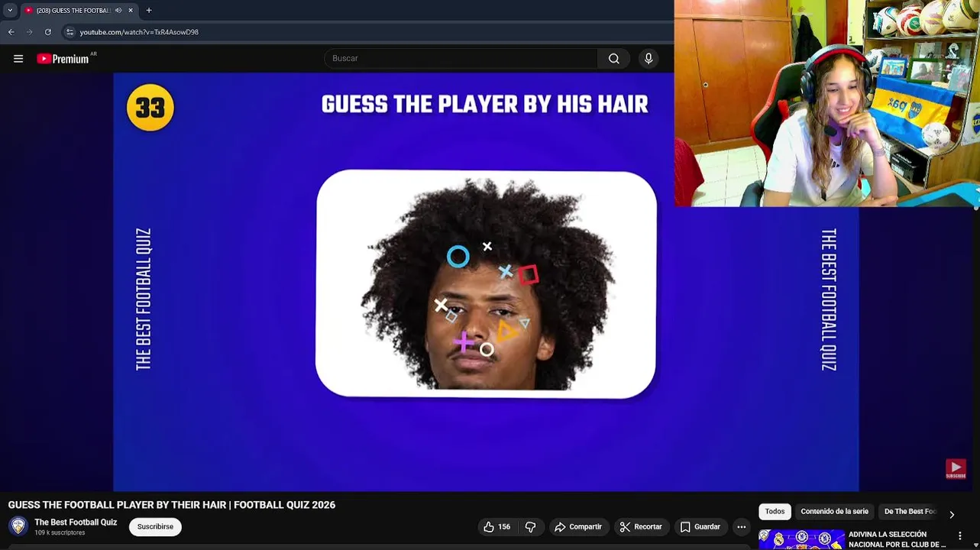Dislike the video with thumbs down
Screen dimensions: 980x550
click(530, 527)
